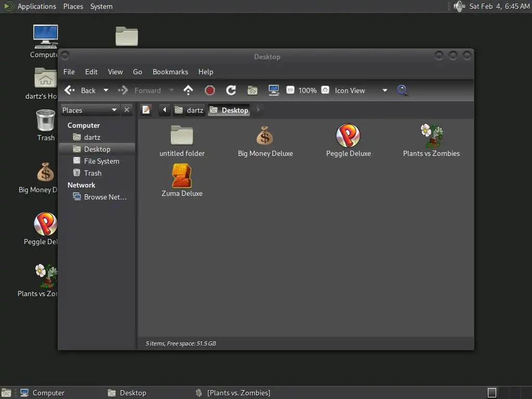Click the folder icon on desktop background
The image size is (532, 399).
click(x=127, y=36)
